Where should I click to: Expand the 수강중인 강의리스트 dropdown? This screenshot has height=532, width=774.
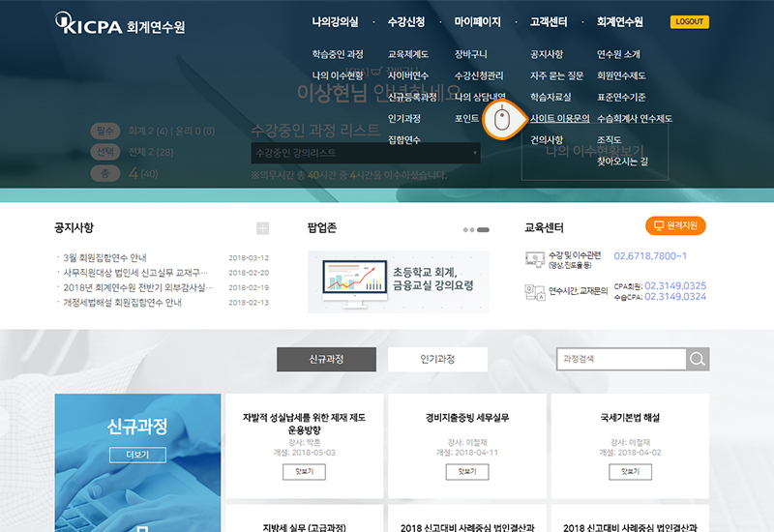(366, 153)
